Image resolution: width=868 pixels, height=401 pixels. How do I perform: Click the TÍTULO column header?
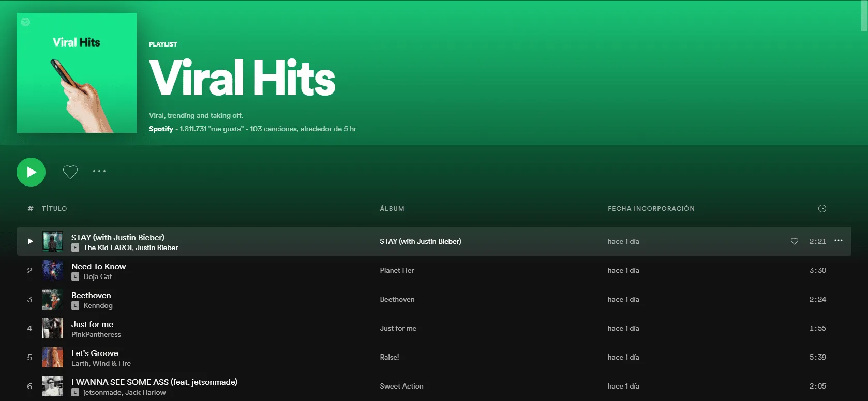(x=54, y=209)
